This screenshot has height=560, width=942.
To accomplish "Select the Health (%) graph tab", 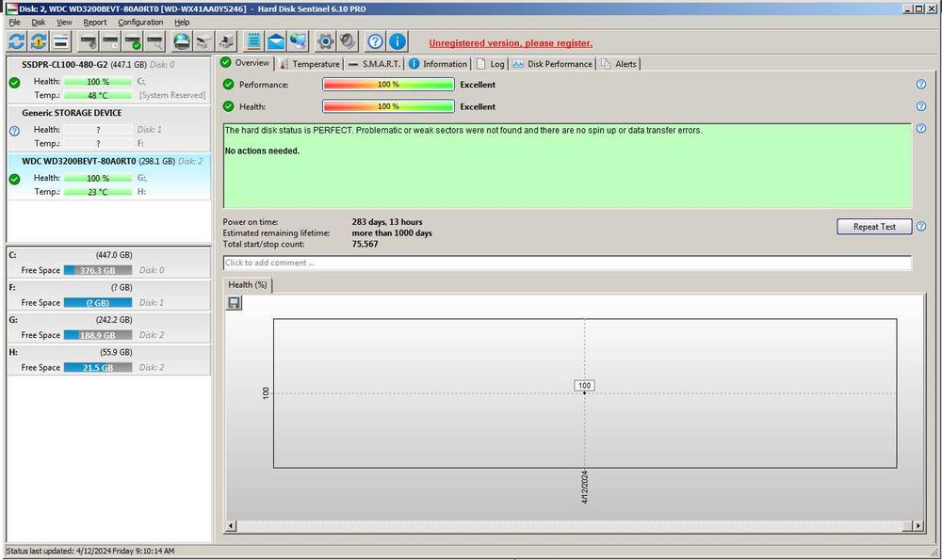I will pyautogui.click(x=248, y=285).
